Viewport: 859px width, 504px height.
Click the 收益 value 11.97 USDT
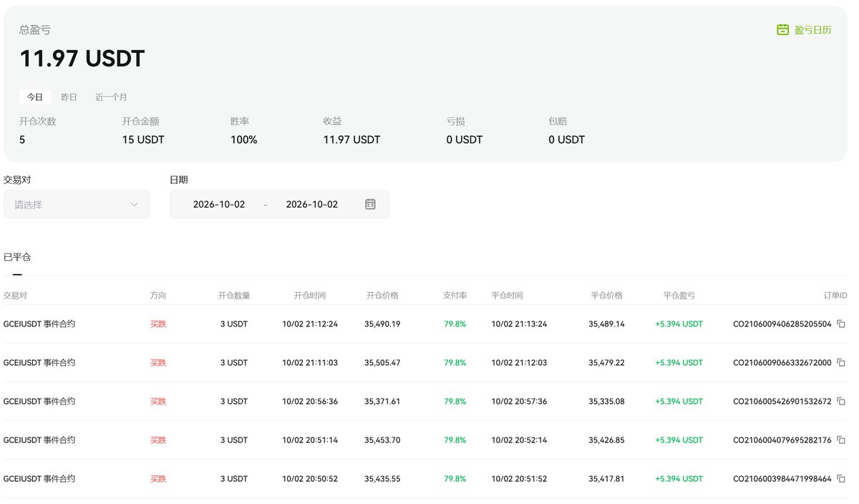click(351, 140)
